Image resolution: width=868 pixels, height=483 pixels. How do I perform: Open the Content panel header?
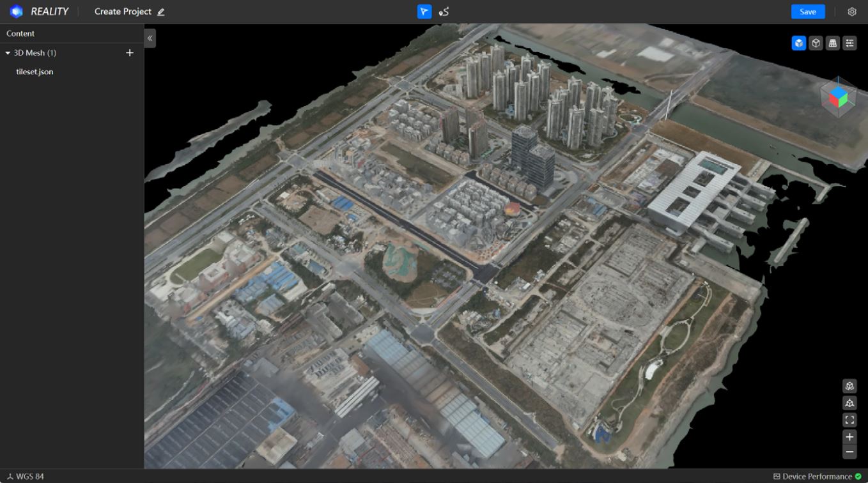pos(20,33)
